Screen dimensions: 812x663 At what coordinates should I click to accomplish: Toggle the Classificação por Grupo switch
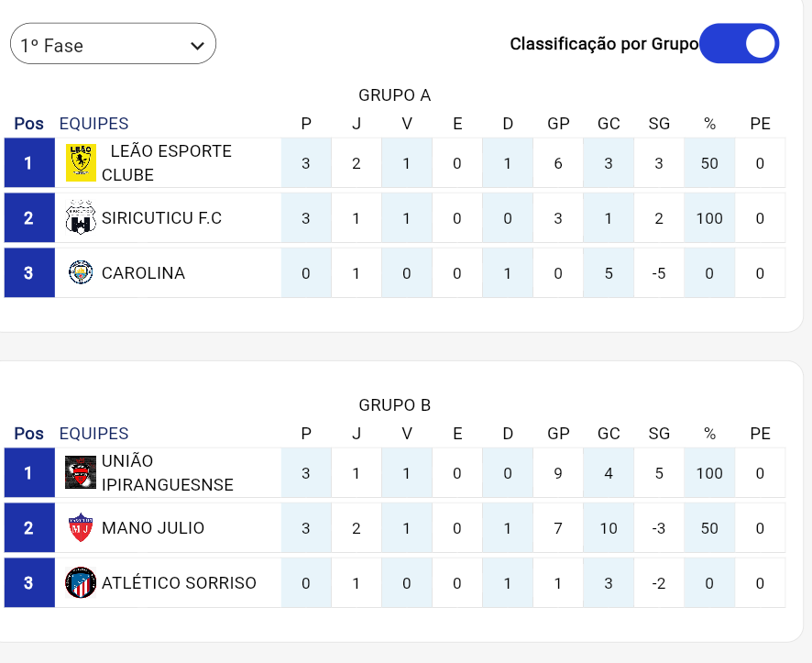click(x=739, y=44)
